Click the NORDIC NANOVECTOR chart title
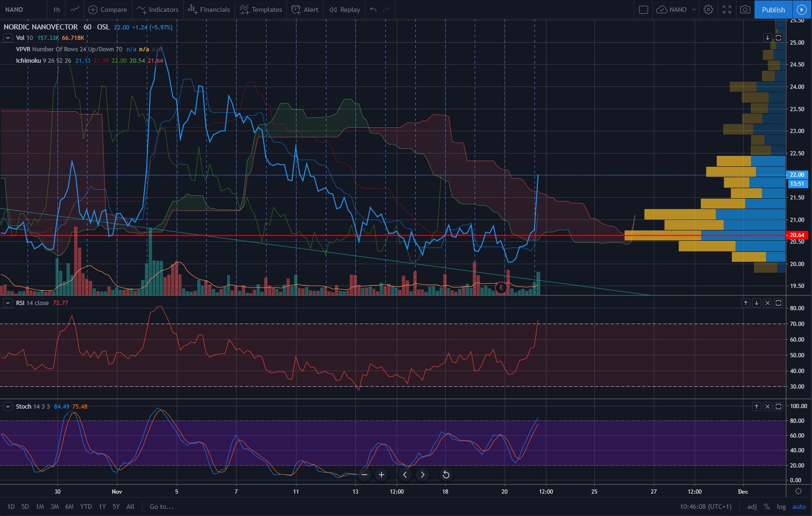The image size is (812, 516). click(40, 27)
